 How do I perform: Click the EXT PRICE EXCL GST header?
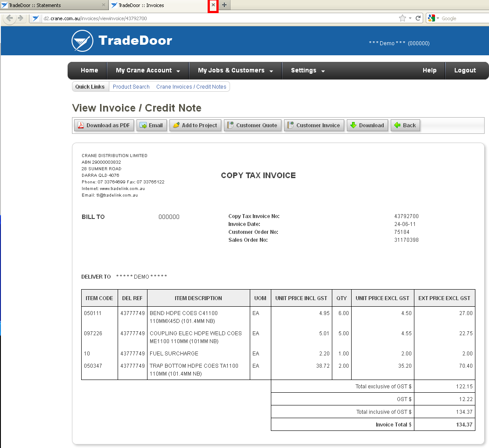point(444,298)
